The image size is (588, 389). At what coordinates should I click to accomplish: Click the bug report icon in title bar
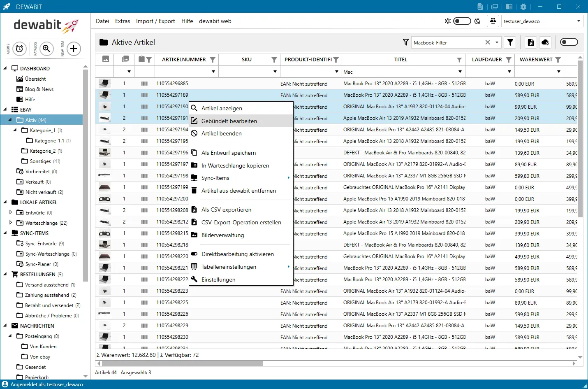(523, 7)
